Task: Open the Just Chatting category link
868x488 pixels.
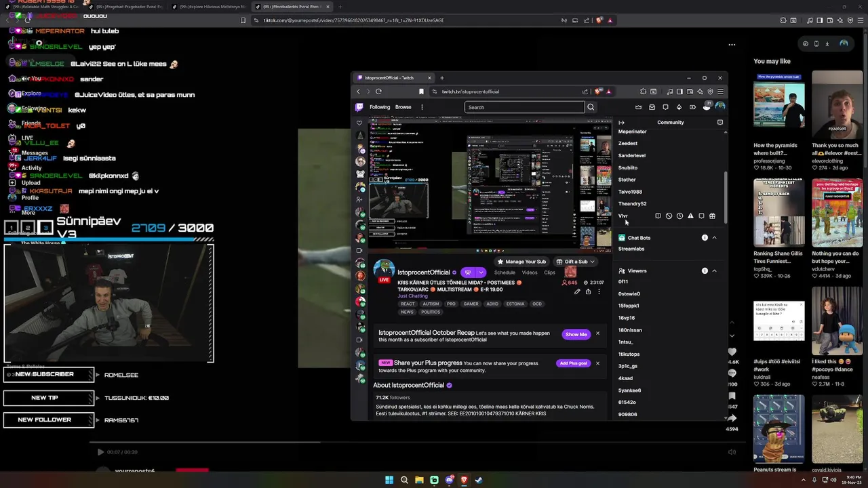Action: [412, 296]
